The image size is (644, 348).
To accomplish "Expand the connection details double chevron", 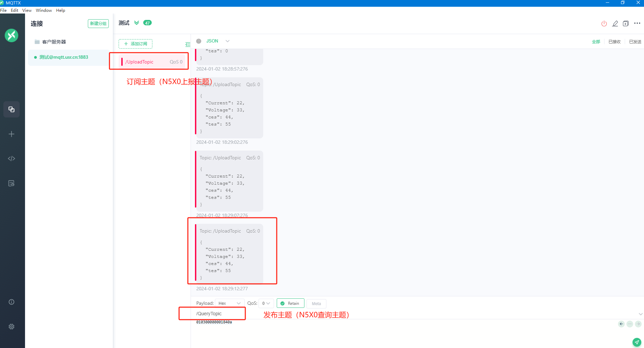I will (x=137, y=23).
